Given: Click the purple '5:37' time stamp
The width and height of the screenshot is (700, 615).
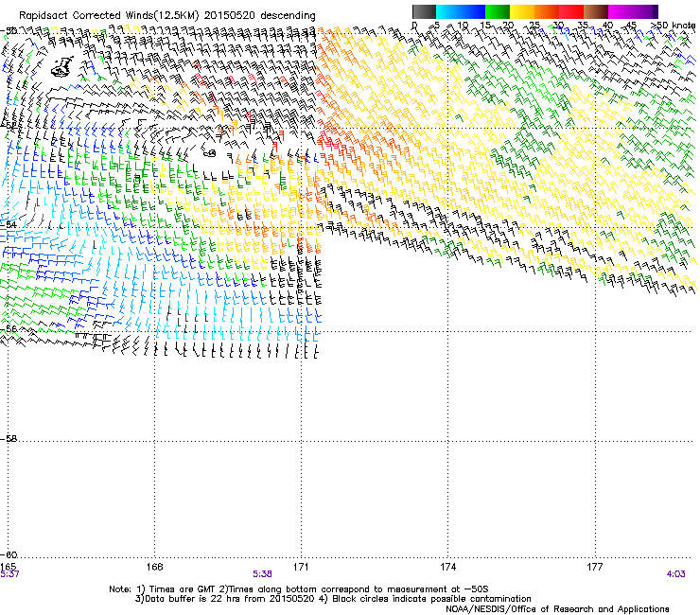Looking at the screenshot, I should tap(9, 574).
